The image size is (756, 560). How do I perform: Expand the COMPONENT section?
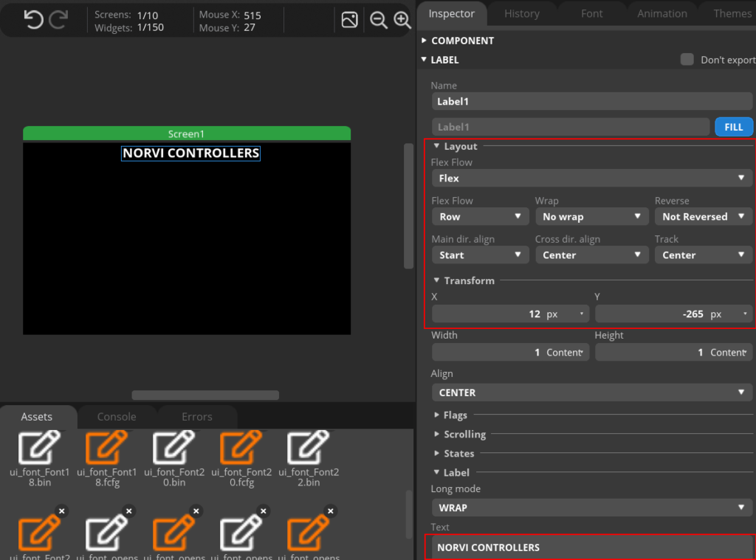coord(424,41)
